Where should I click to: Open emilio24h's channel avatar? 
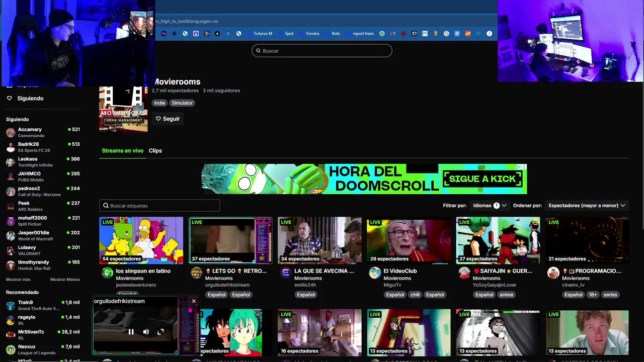pos(286,273)
